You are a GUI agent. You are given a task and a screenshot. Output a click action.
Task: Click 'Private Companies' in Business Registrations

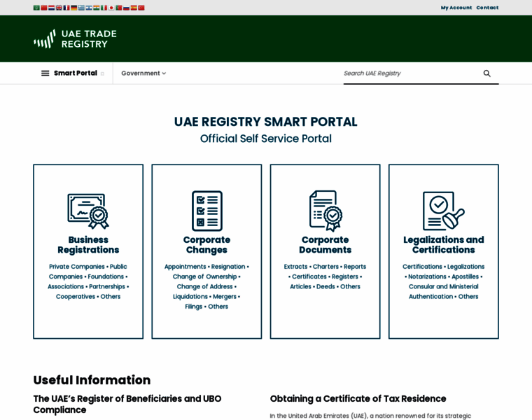[x=77, y=267]
